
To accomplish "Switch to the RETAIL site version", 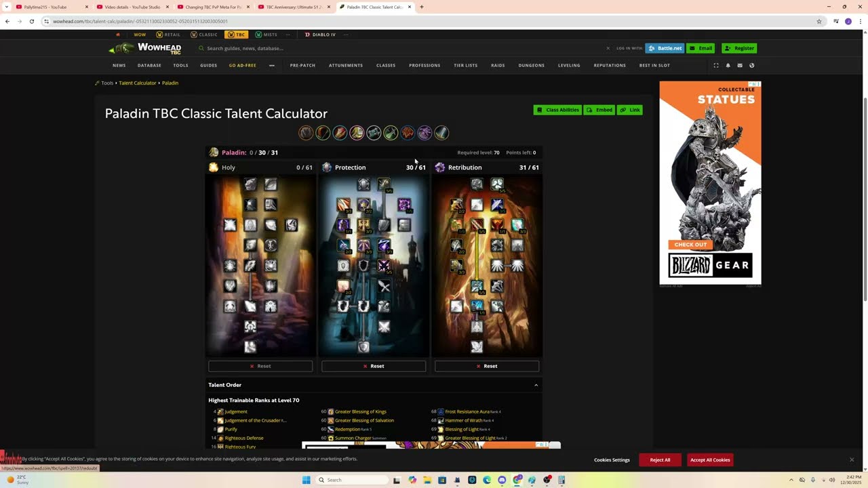I will (168, 35).
